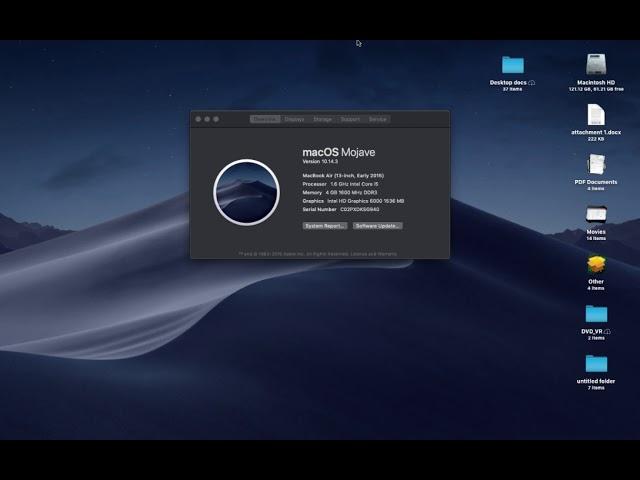This screenshot has width=640, height=480.
Task: Select the Other stack icon
Action: click(596, 264)
